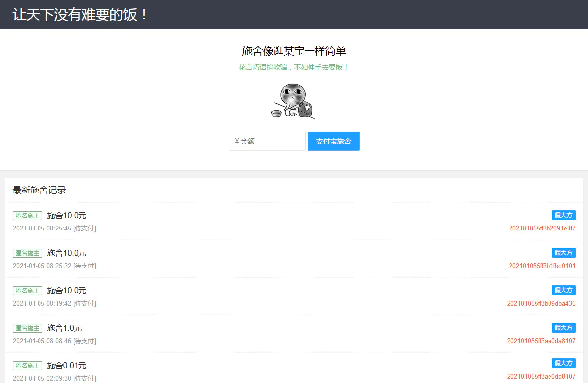Click the page title 施舍像逛某宝一样简单
The width and height of the screenshot is (588, 383).
coord(294,51)
